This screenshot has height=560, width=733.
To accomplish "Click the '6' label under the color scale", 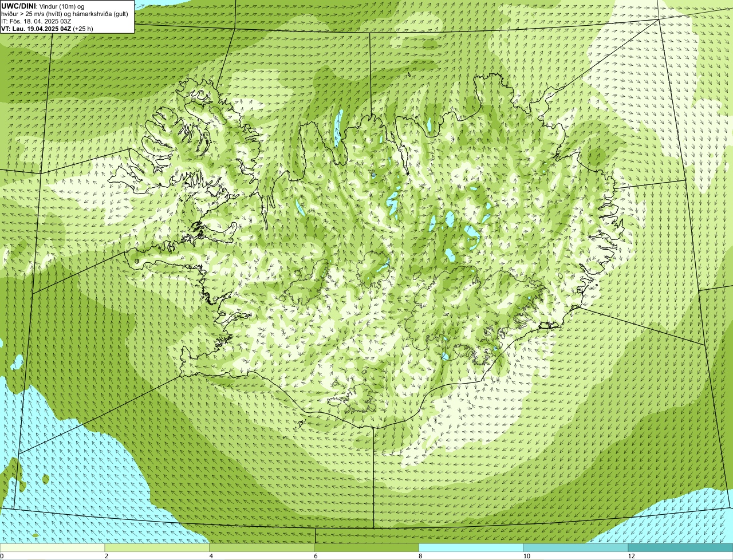I will coord(316,556).
